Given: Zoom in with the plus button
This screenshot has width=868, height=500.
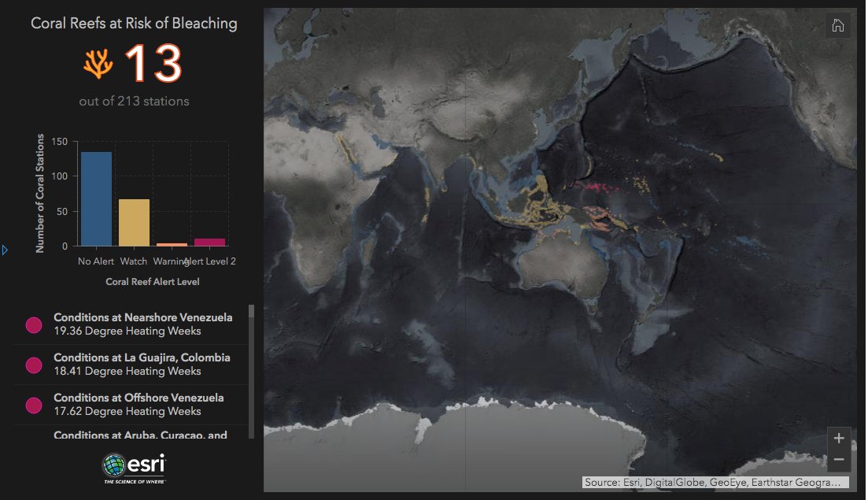Looking at the screenshot, I should pyautogui.click(x=839, y=438).
